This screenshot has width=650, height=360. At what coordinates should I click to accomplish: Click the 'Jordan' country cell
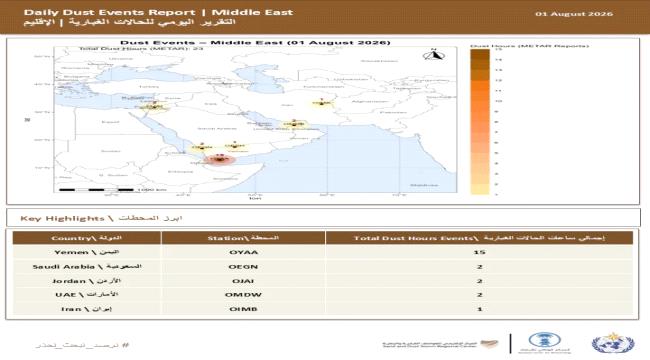click(86, 281)
